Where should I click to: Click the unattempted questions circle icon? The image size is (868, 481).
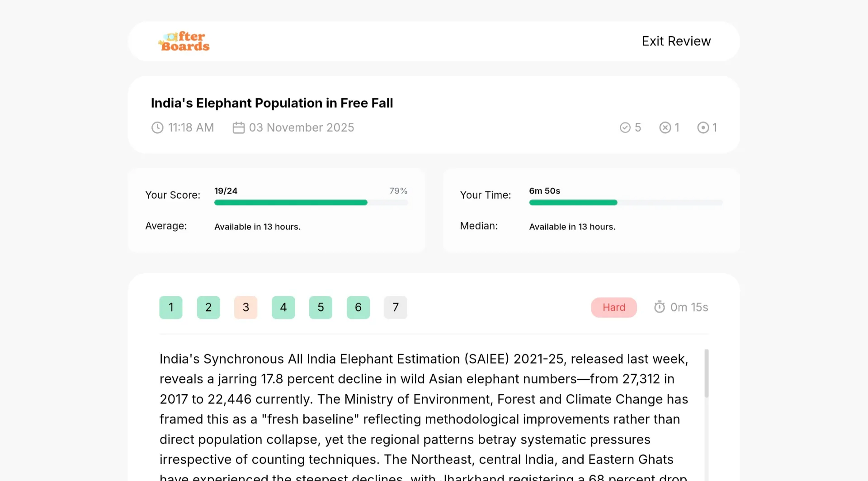click(703, 128)
